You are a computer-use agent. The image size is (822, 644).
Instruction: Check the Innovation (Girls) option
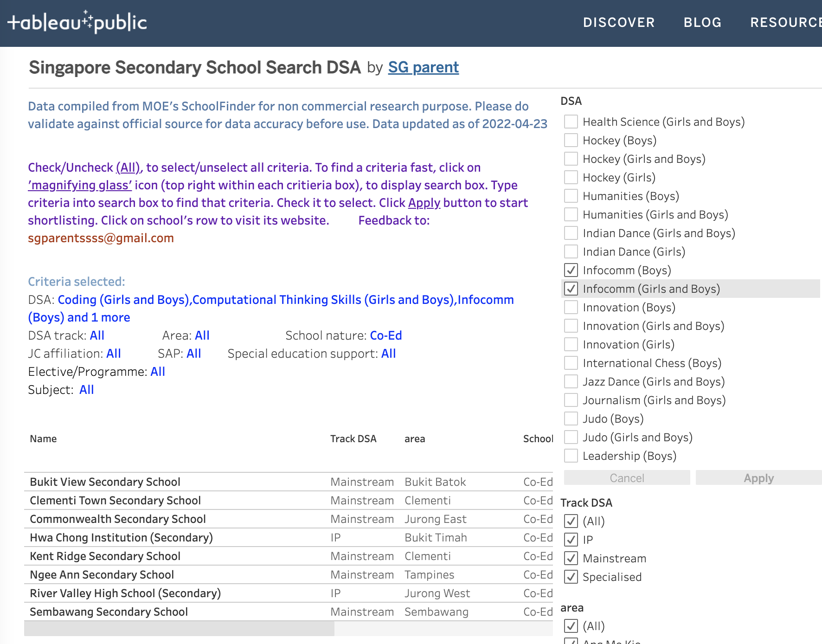[571, 344]
